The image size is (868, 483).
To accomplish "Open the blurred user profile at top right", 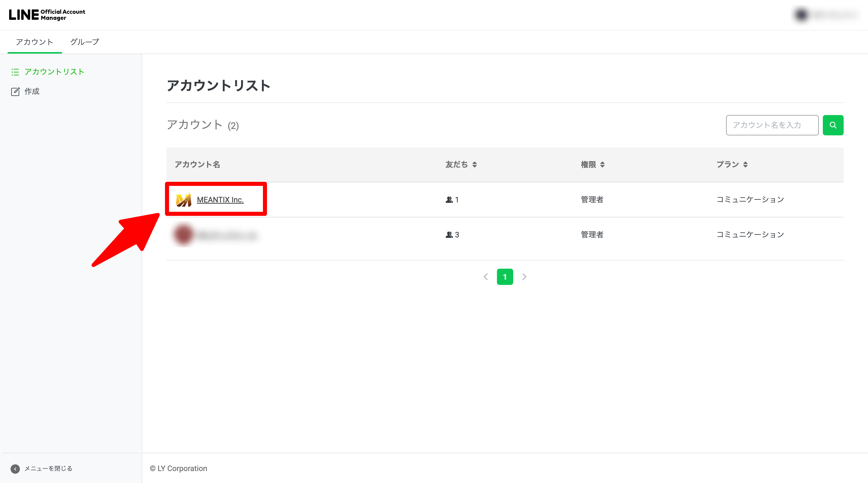I will 826,15.
